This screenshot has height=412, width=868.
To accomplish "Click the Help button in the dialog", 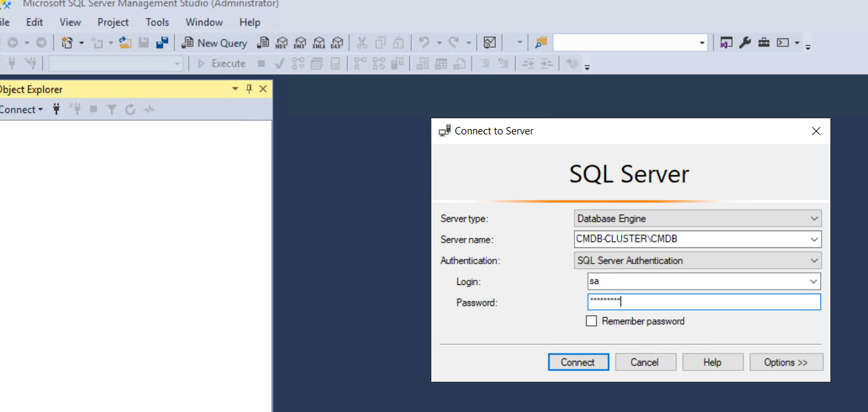I will (713, 362).
